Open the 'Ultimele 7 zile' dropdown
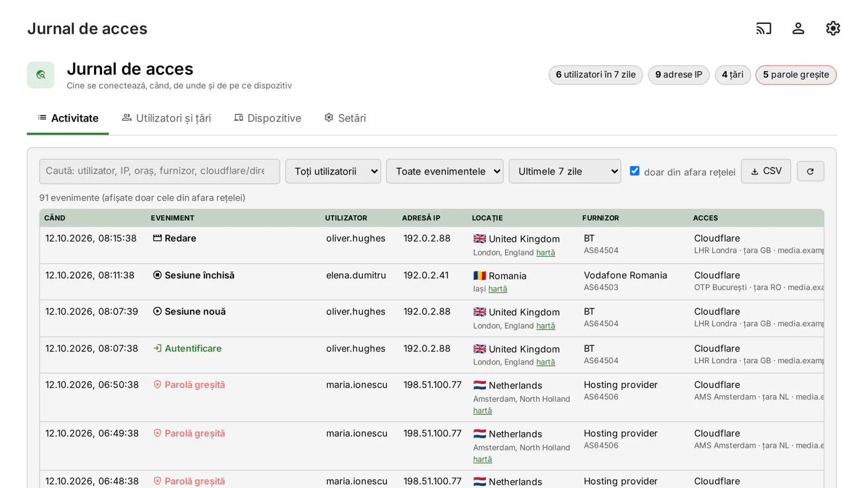The height and width of the screenshot is (488, 868). (565, 171)
